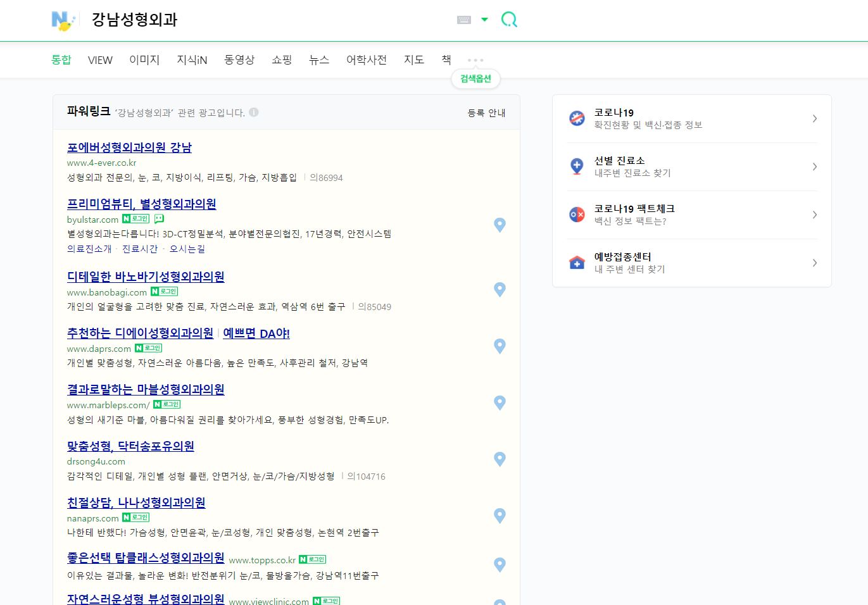Expand more search tabs with the ellipsis
Screen dimensions: 868x605
coord(475,60)
